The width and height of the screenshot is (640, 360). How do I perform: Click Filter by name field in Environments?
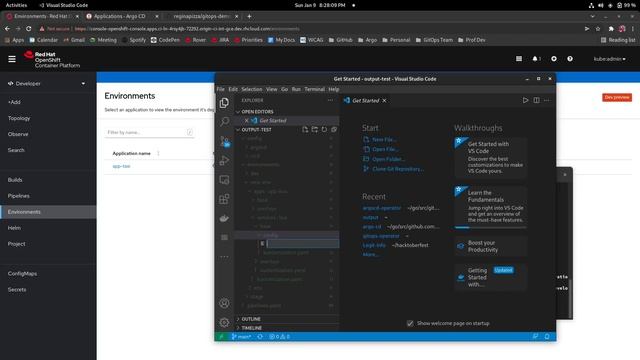(149, 132)
